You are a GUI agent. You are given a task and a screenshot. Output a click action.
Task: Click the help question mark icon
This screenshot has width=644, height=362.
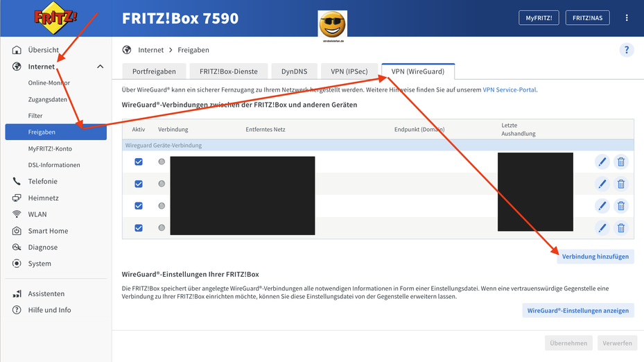pyautogui.click(x=626, y=50)
